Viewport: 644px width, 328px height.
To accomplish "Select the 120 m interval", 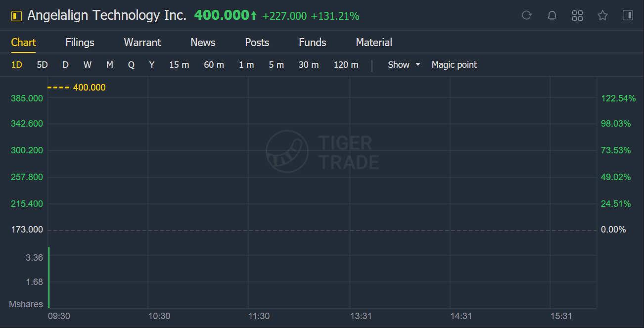I will click(x=346, y=65).
